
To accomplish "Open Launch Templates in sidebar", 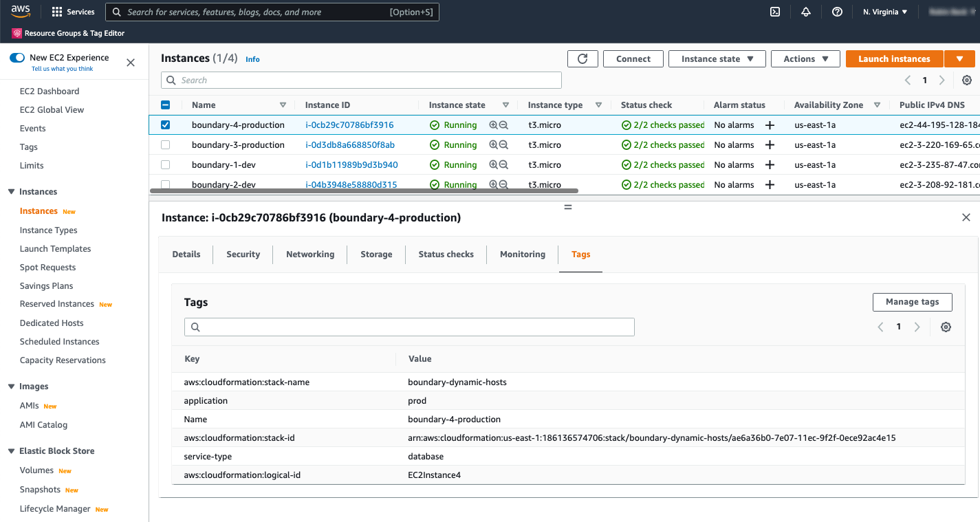I will pos(56,249).
